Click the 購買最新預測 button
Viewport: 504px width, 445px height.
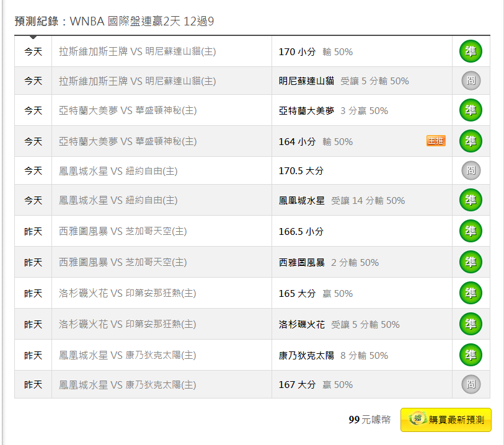[x=446, y=420]
